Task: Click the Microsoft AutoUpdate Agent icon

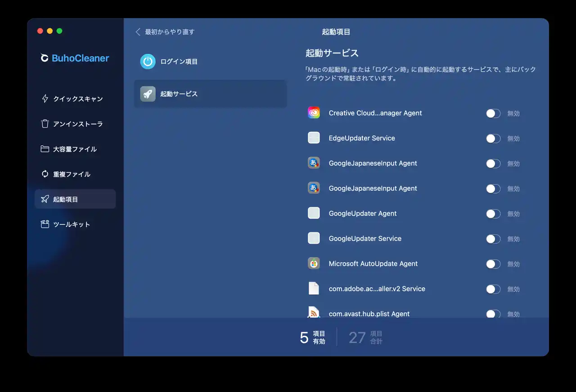Action: click(x=314, y=263)
